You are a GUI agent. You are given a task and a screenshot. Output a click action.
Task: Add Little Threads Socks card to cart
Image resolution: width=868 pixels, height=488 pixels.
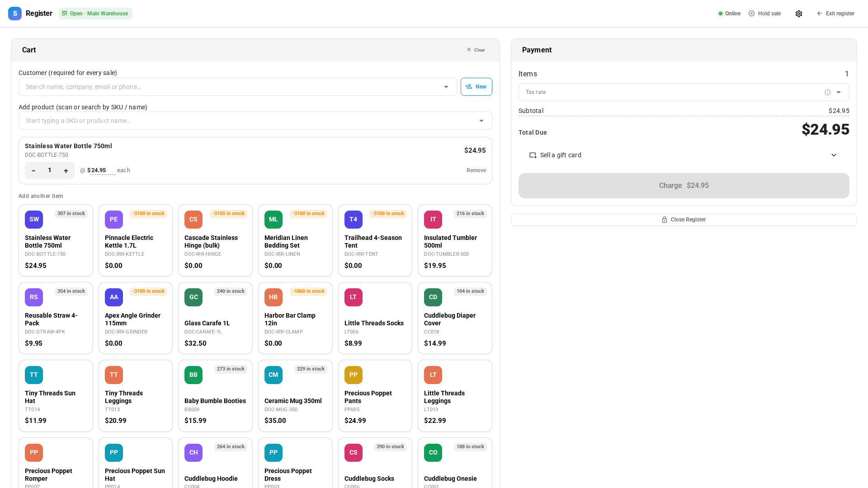(375, 318)
